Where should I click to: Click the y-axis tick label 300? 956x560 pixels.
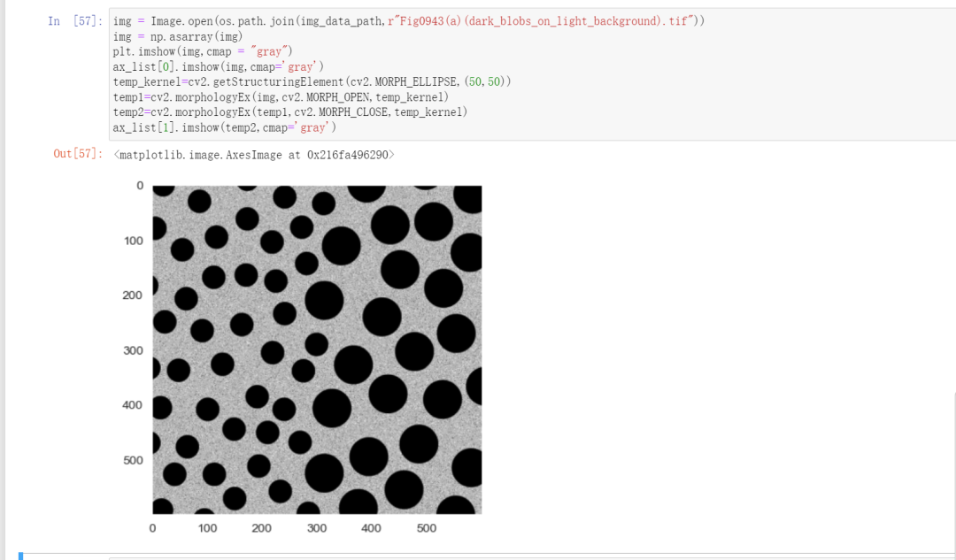point(133,350)
